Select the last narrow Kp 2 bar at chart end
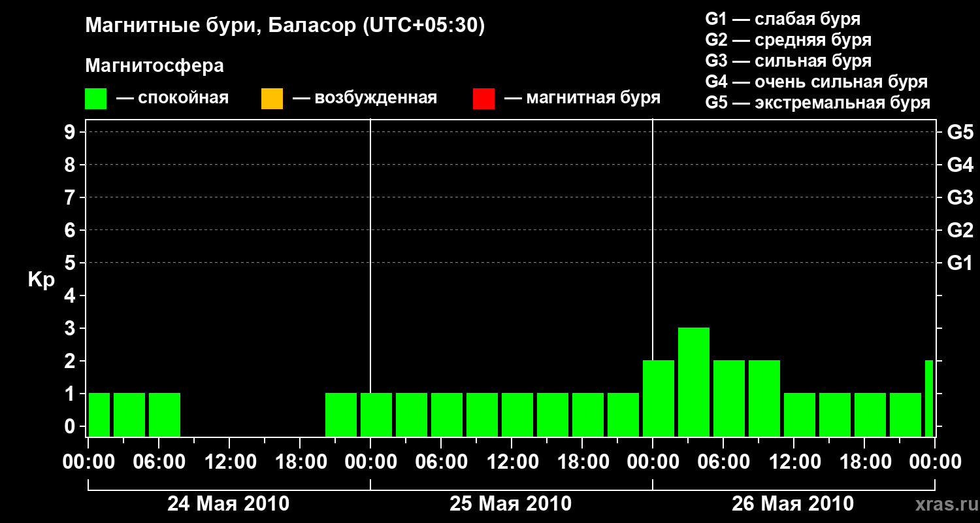Image resolution: width=980 pixels, height=523 pixels. coord(929,398)
